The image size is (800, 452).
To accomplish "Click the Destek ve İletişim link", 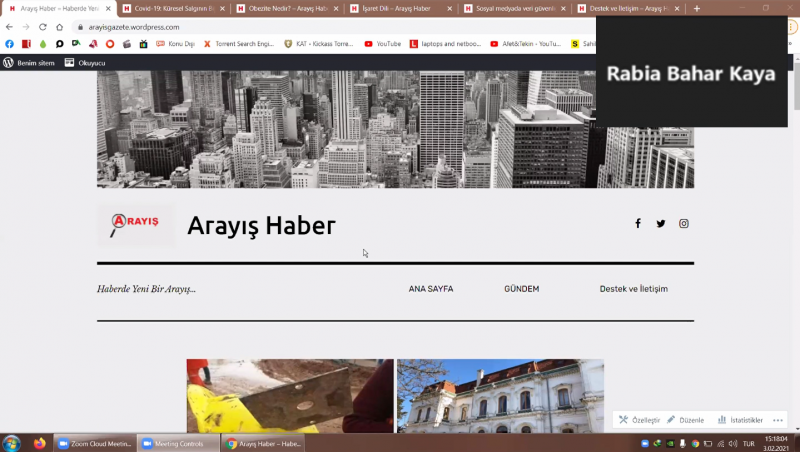I will pyautogui.click(x=633, y=289).
